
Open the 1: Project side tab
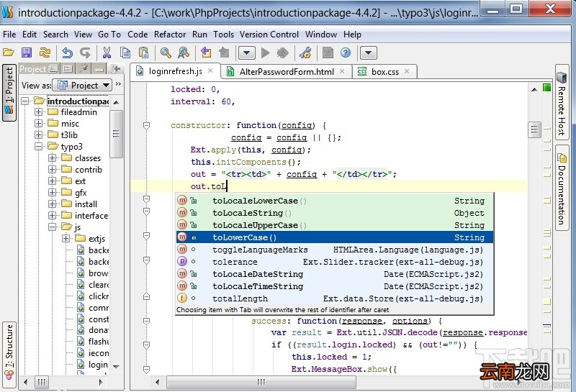coord(9,92)
